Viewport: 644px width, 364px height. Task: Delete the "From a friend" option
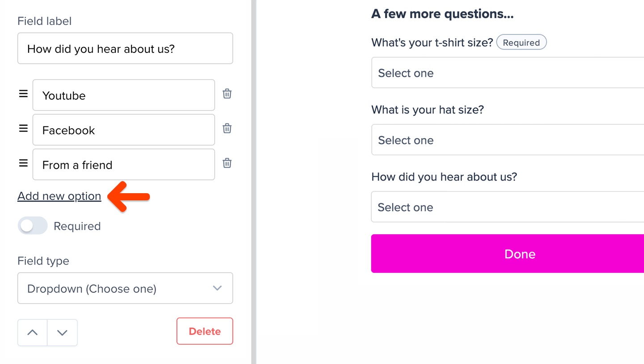227,163
